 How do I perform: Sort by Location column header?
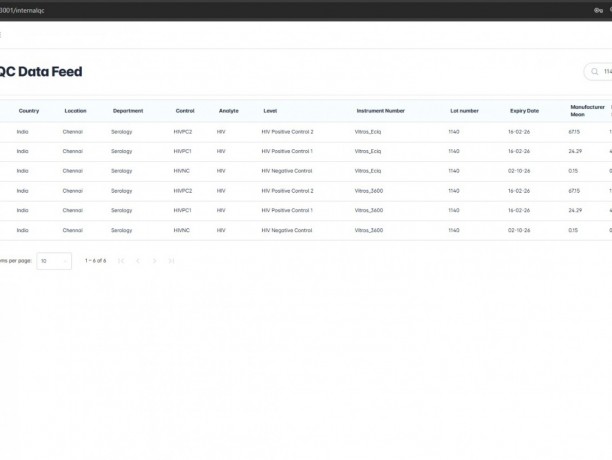click(75, 111)
